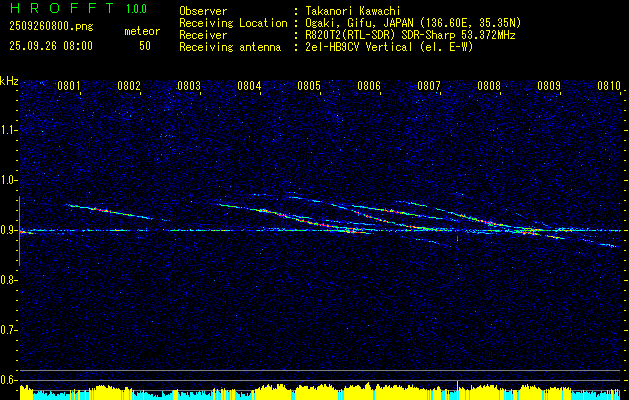
Task: Click the version number 1.0.0
Action: click(x=136, y=9)
